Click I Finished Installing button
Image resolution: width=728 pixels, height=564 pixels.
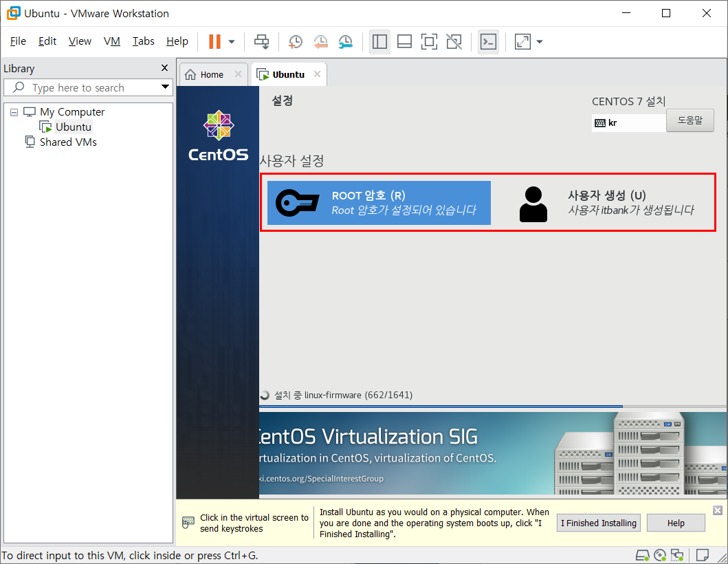click(x=599, y=523)
